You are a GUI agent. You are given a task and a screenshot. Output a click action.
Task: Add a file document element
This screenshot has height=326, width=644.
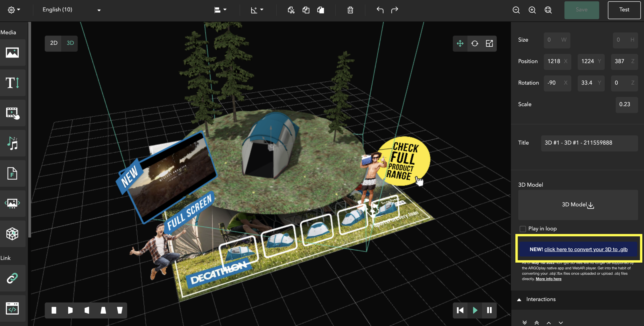pyautogui.click(x=13, y=173)
